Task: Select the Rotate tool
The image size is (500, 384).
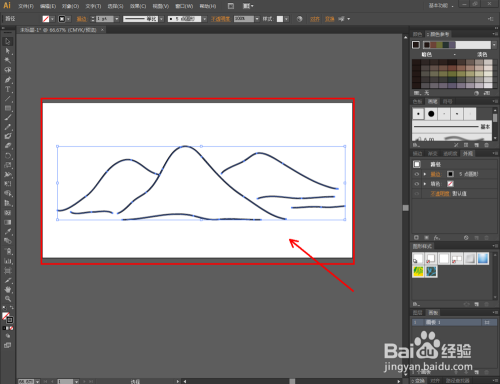Action: click(8, 155)
